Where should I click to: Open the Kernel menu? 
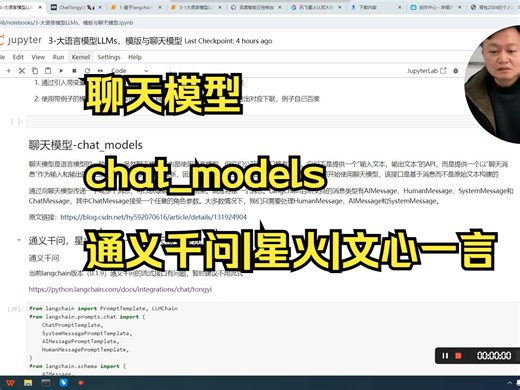coord(81,57)
